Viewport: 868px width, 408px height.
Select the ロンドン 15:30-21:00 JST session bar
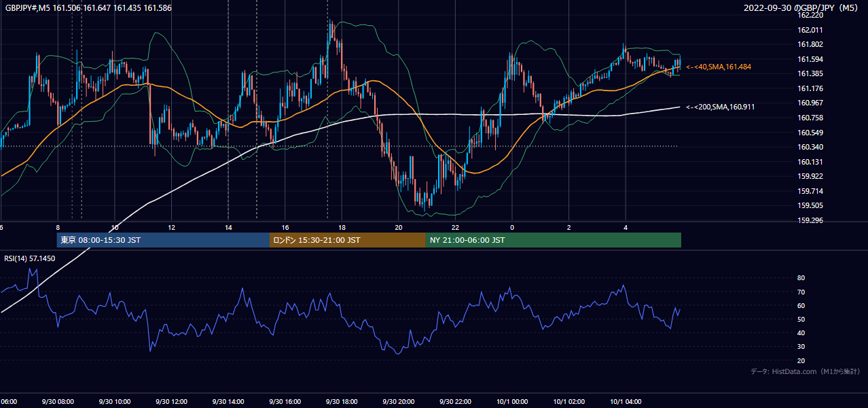(x=348, y=240)
